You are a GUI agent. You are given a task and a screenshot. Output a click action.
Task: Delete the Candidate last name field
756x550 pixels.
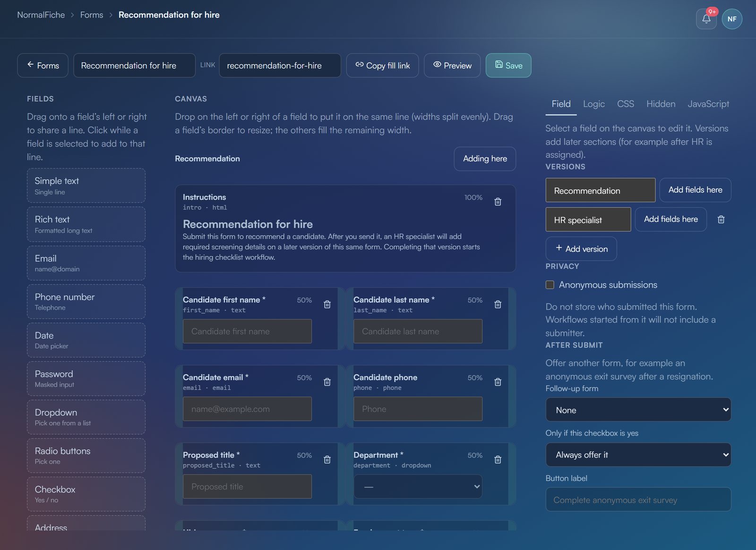point(498,305)
